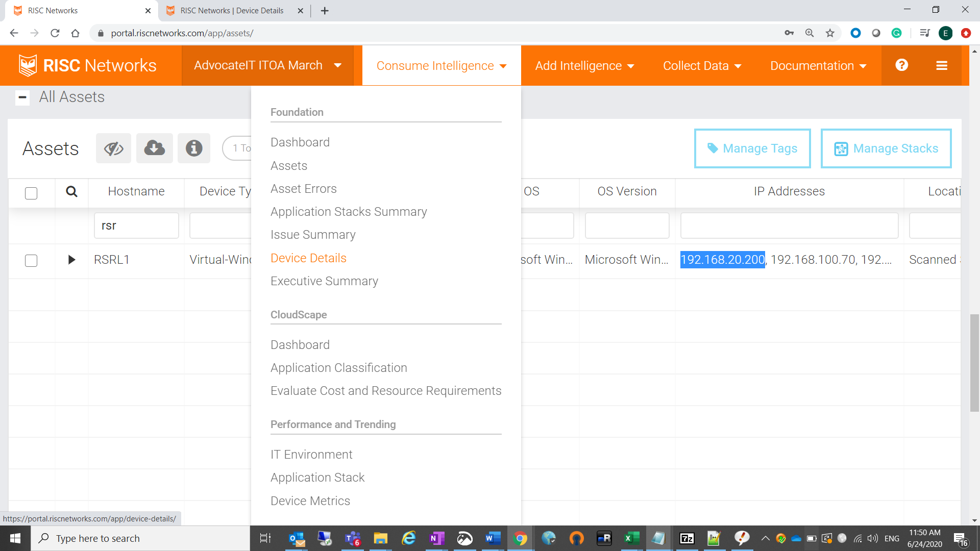Select Assets in Foundation menu

point(289,166)
